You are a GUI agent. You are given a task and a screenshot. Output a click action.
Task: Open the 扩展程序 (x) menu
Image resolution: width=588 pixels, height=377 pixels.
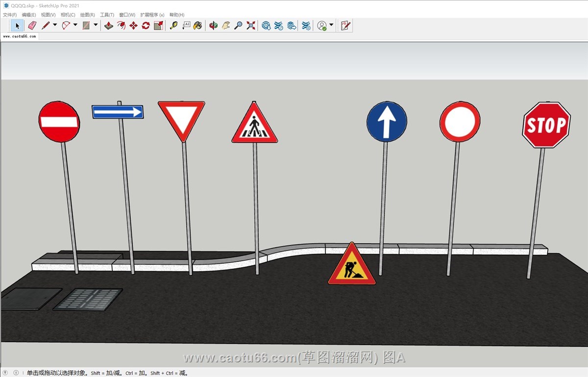coord(152,15)
